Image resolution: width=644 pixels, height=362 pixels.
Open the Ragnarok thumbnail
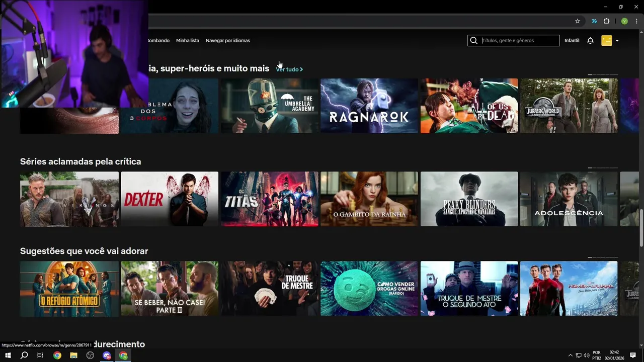click(369, 106)
